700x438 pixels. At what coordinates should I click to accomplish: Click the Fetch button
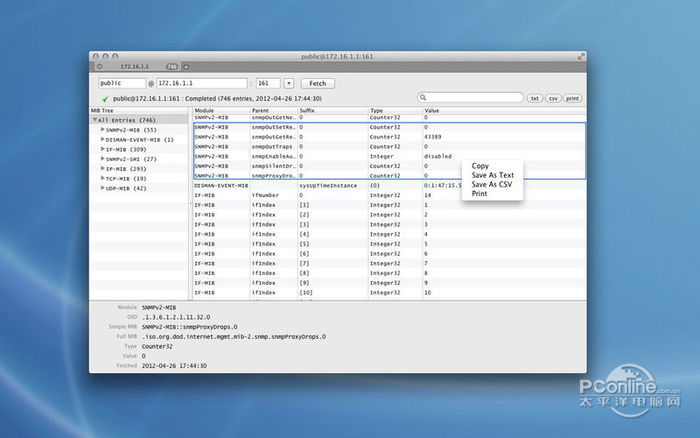click(317, 83)
